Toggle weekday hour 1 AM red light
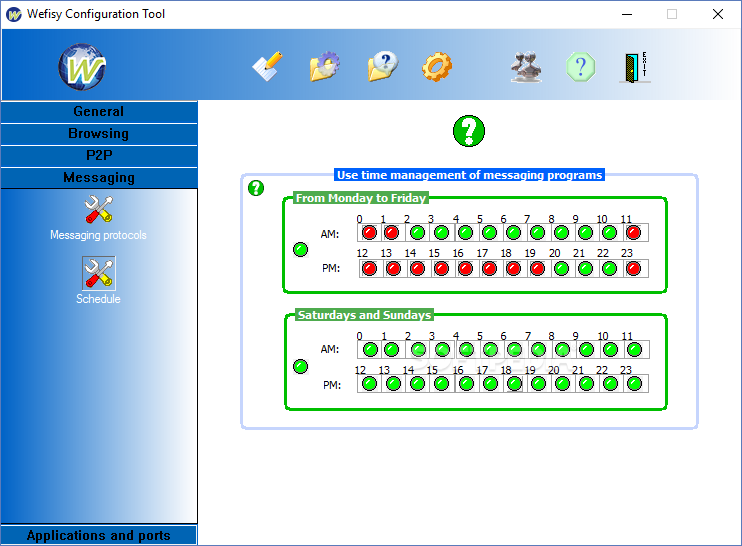This screenshot has width=742, height=546. 391,233
